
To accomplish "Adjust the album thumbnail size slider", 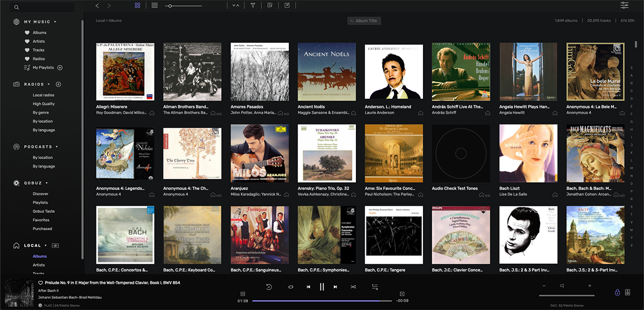I will pyautogui.click(x=184, y=5).
